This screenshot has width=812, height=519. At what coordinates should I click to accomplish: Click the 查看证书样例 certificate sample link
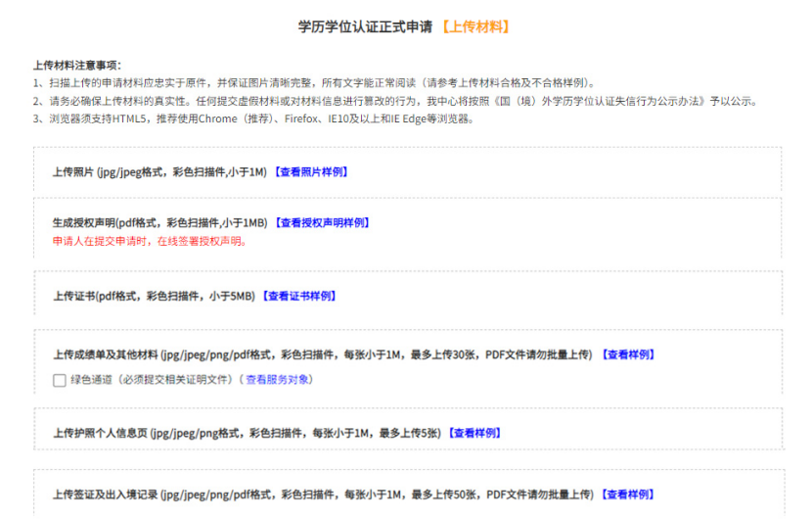[298, 296]
